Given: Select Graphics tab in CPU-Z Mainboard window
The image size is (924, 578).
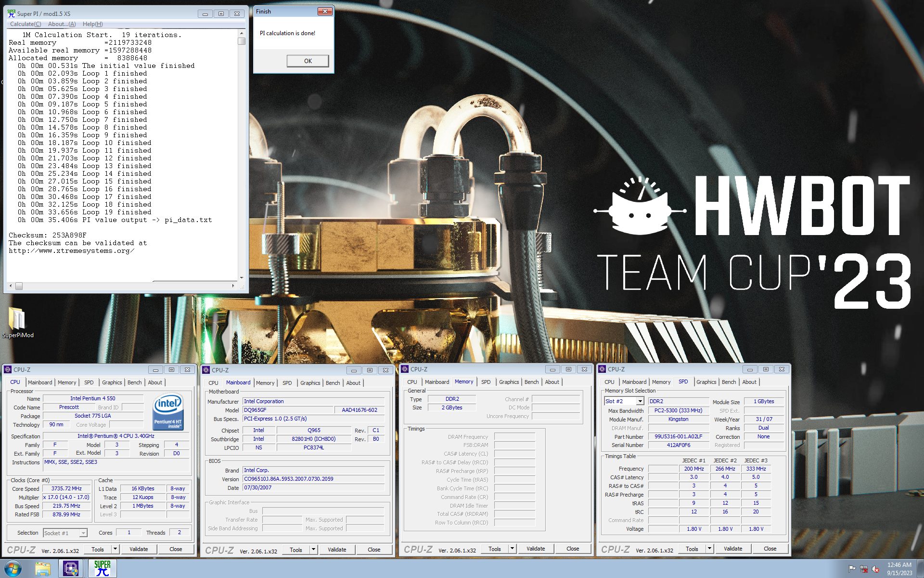Looking at the screenshot, I should tap(310, 383).
